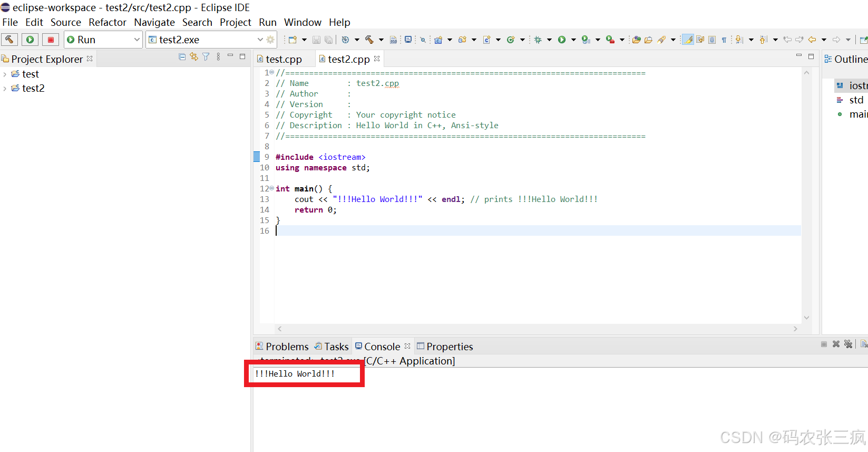Toggle Link with Editor in Project Explorer
Screen dimensions: 868x452
click(194, 57)
